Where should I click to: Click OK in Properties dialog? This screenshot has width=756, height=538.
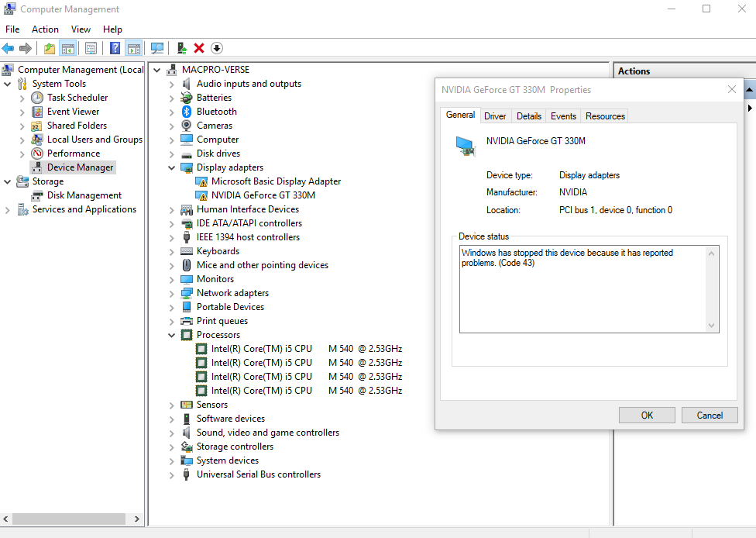click(x=647, y=416)
